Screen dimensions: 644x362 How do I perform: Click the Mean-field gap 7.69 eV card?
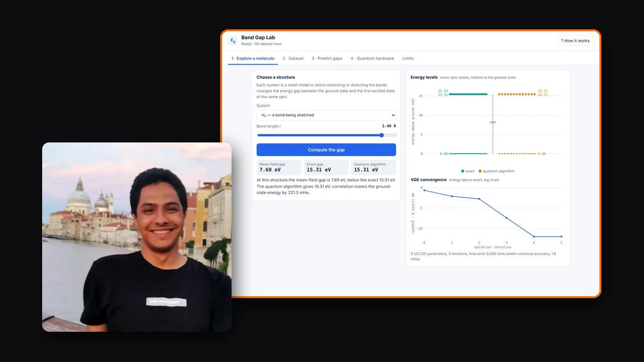[x=279, y=168]
